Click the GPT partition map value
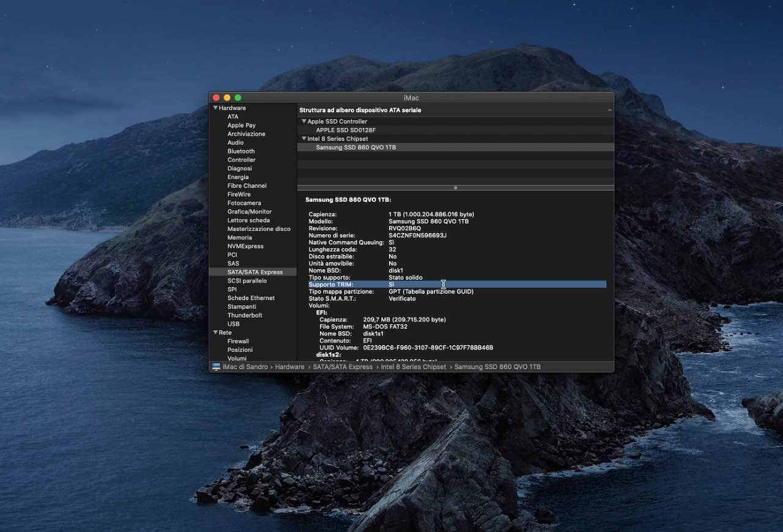The width and height of the screenshot is (783, 532). click(x=431, y=292)
